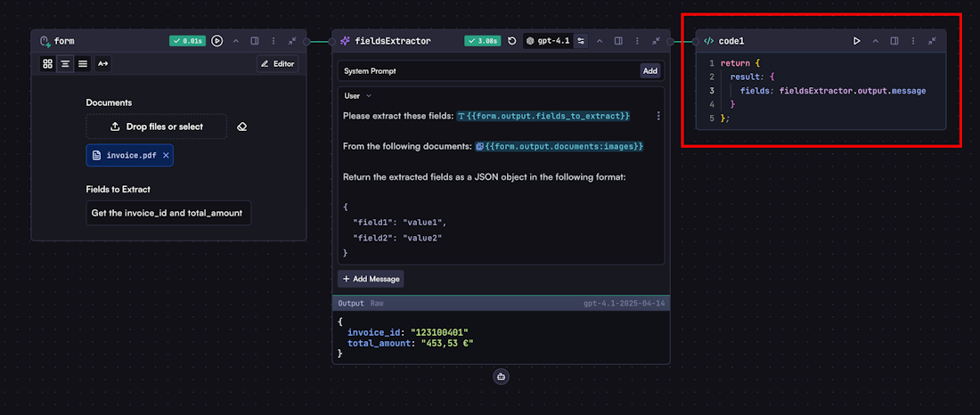980x415 pixels.
Task: Open the User role dropdown
Action: [x=357, y=95]
